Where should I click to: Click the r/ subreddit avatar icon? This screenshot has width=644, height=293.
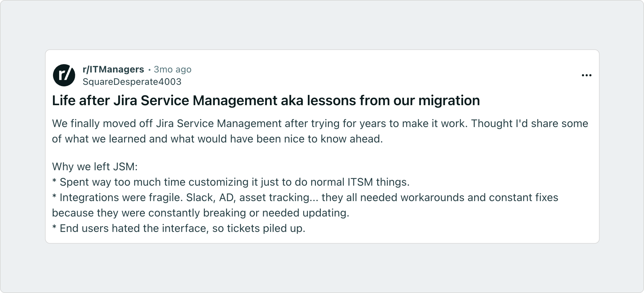(x=64, y=75)
